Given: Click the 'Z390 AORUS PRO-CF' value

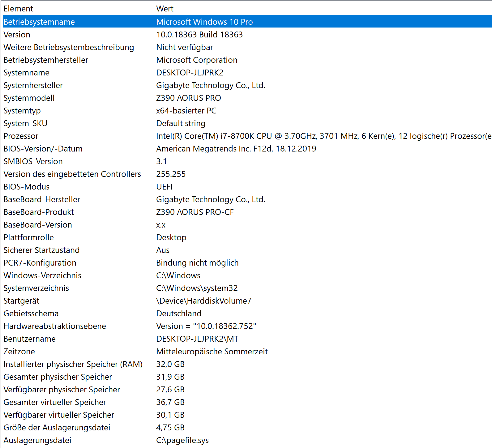Looking at the screenshot, I should pyautogui.click(x=195, y=212).
